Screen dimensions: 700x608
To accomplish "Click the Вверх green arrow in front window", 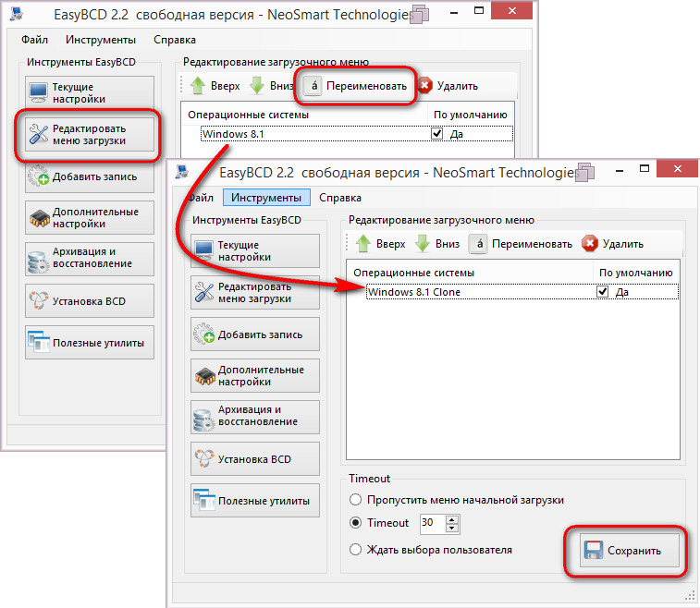I will 363,244.
